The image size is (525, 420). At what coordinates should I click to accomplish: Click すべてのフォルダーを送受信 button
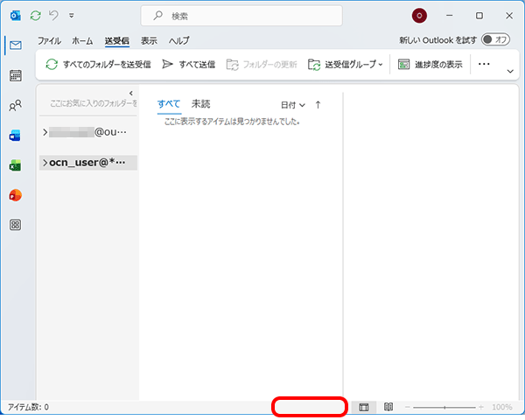click(98, 64)
